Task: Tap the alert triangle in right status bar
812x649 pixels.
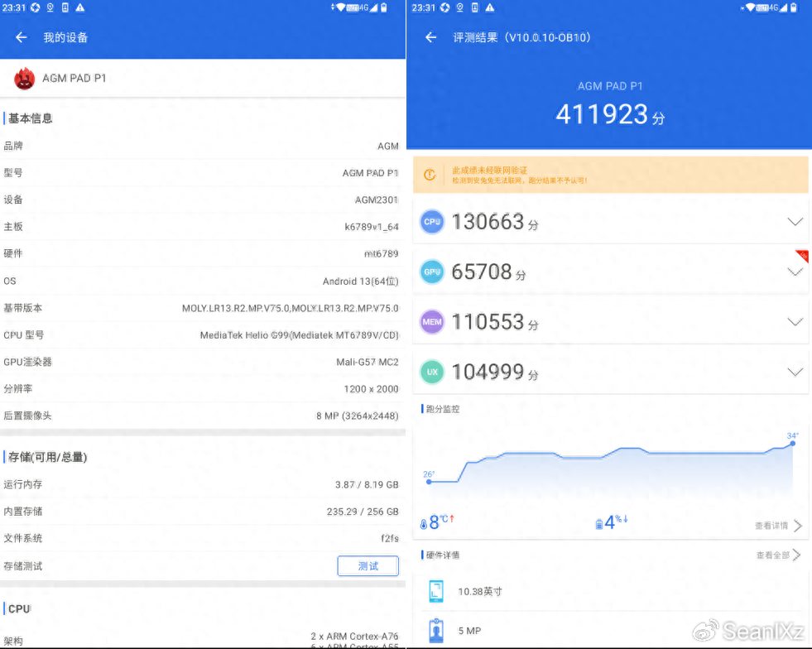Action: coord(490,7)
